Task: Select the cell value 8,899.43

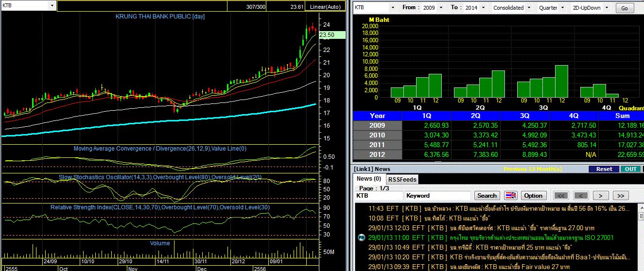Action: pyautogui.click(x=525, y=154)
